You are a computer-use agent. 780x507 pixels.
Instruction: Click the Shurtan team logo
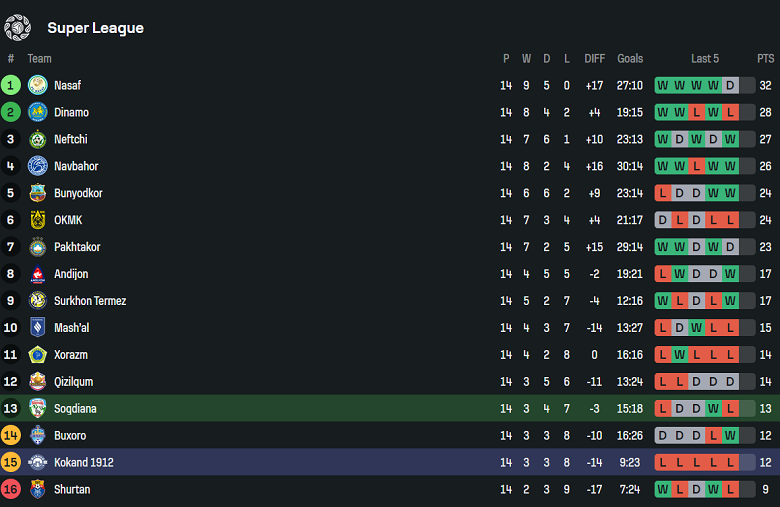38,490
